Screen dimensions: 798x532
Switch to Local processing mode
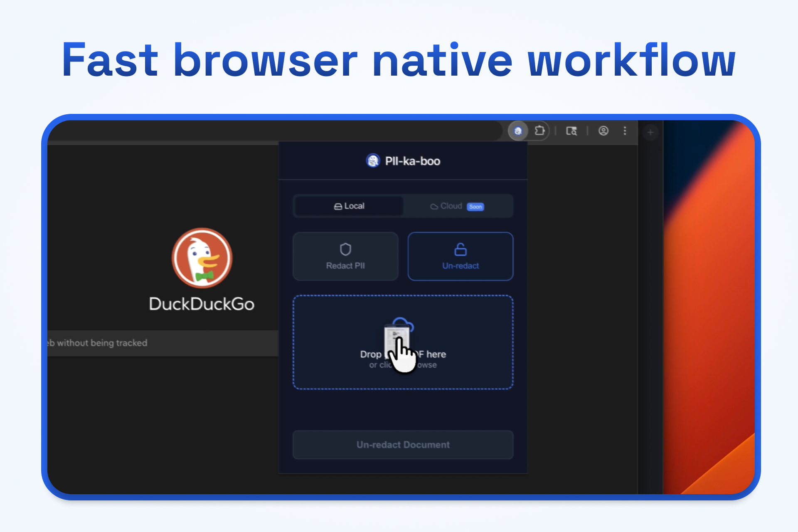pos(349,206)
